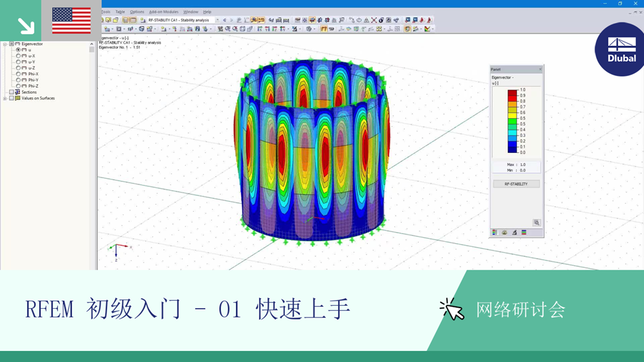Click the warning triangle toolbar icon
The width and height of the screenshot is (644, 362).
[367, 20]
